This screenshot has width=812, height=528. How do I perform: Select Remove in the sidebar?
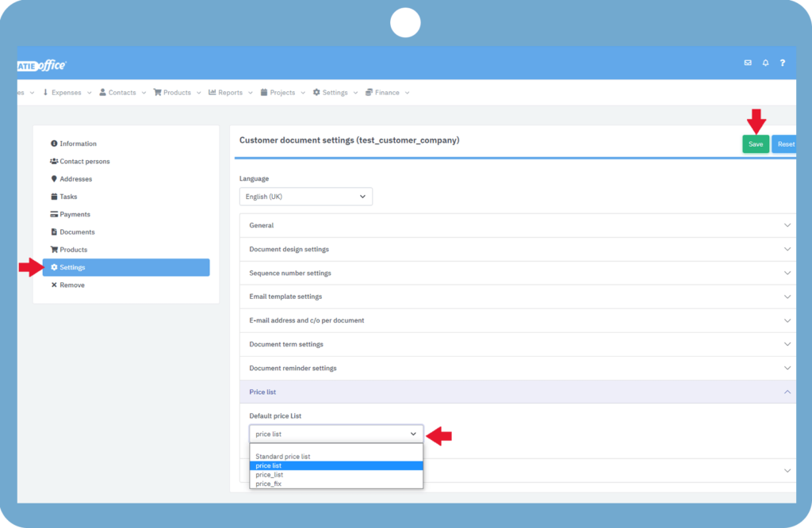pos(126,285)
